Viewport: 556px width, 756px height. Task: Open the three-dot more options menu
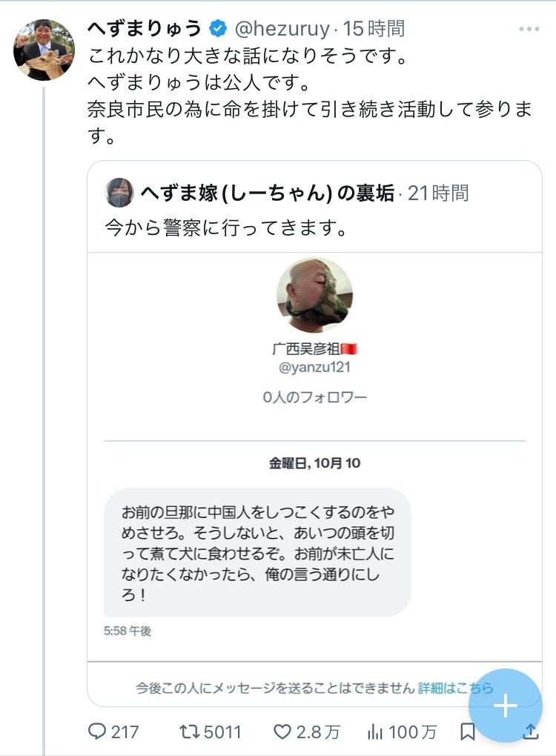point(529,30)
